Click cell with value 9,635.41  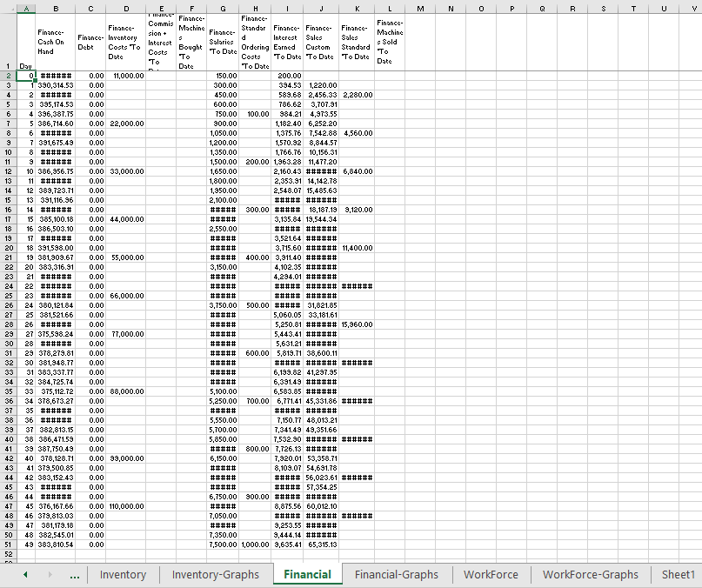pos(287,545)
